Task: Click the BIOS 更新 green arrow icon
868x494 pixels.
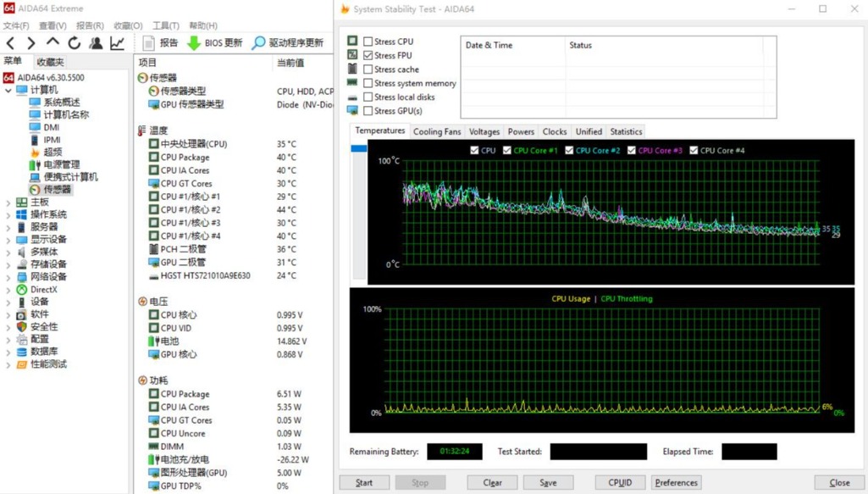Action: [x=194, y=43]
